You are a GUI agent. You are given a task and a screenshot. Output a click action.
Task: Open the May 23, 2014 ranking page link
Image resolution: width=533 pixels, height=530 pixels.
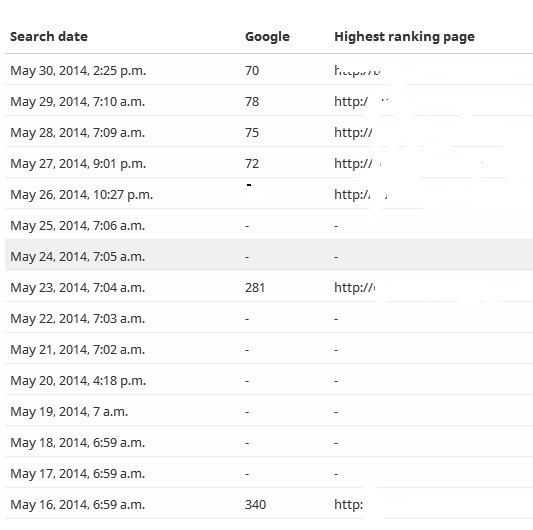tap(355, 288)
